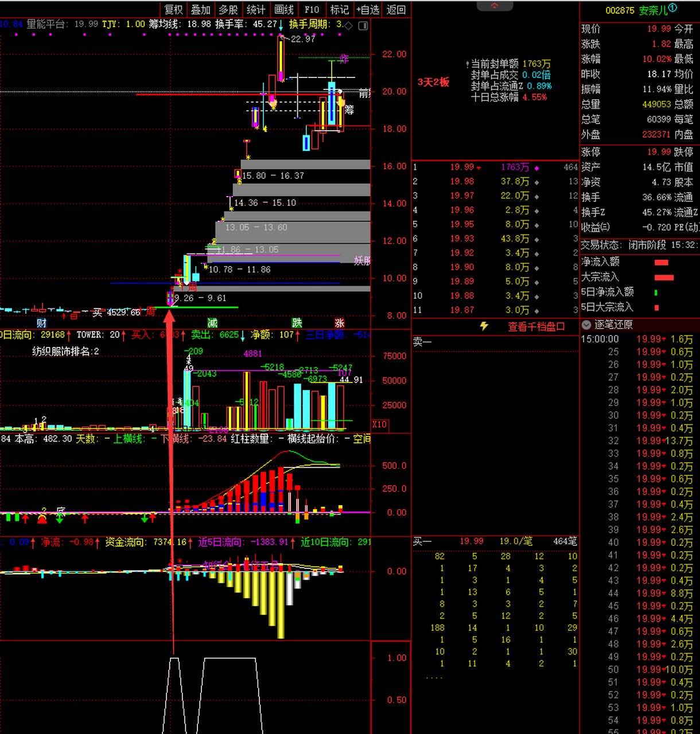Click the 标记 mark button
Image resolution: width=700 pixels, height=734 pixels.
(340, 10)
